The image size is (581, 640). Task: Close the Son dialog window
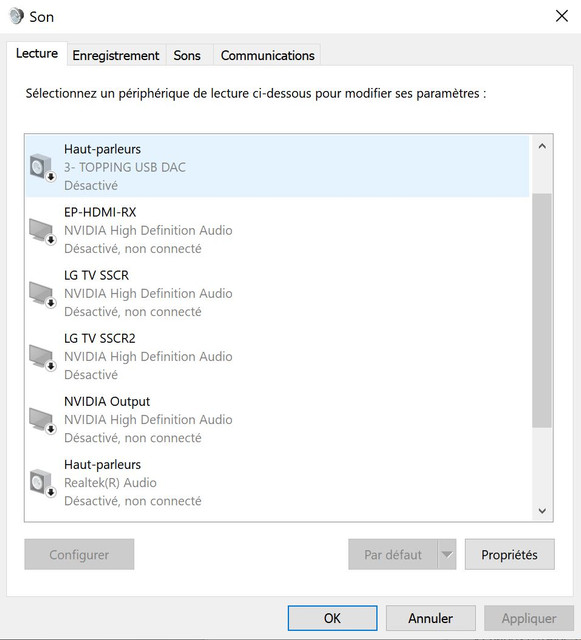point(562,16)
